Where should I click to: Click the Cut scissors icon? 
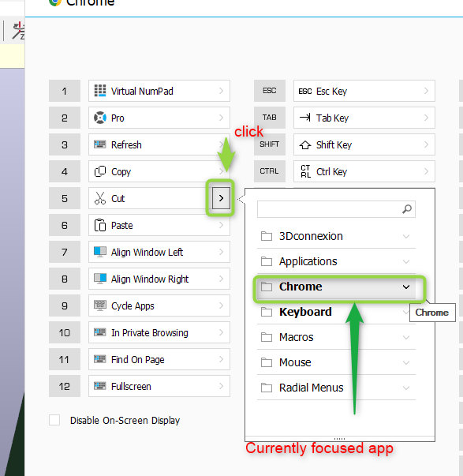[100, 198]
